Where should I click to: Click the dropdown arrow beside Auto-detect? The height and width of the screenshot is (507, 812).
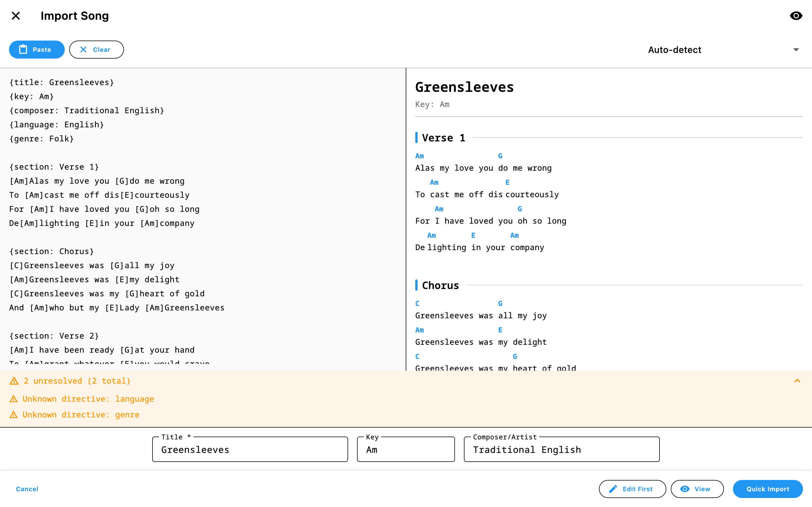click(x=796, y=50)
